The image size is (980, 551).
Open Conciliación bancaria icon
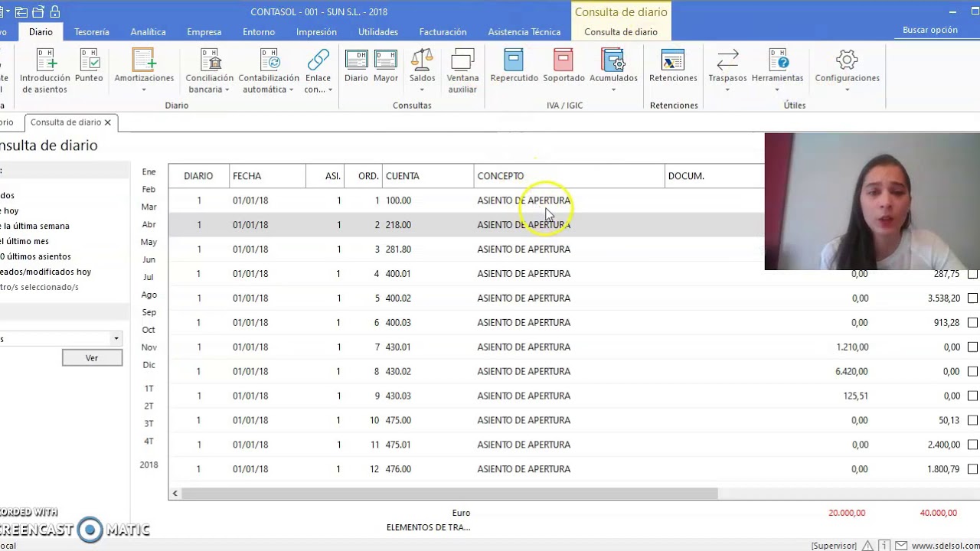coord(210,70)
